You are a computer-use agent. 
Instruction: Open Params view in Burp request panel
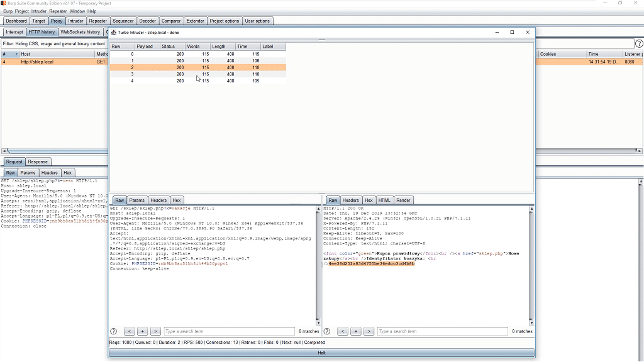pos(28,173)
